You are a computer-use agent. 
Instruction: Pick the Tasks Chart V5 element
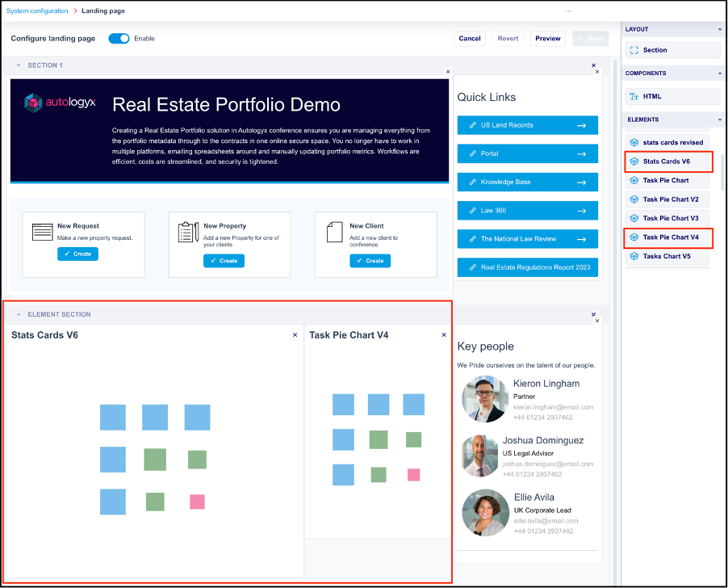[667, 256]
